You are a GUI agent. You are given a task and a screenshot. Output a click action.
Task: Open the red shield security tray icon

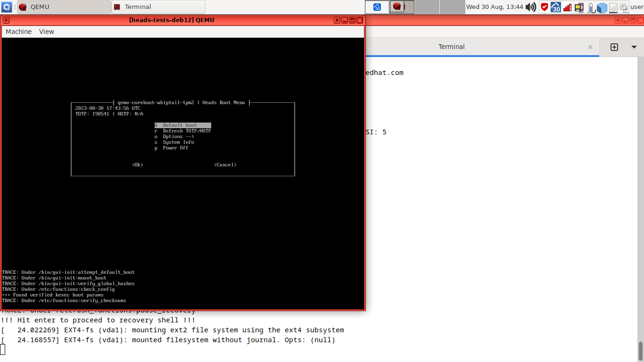point(545,7)
